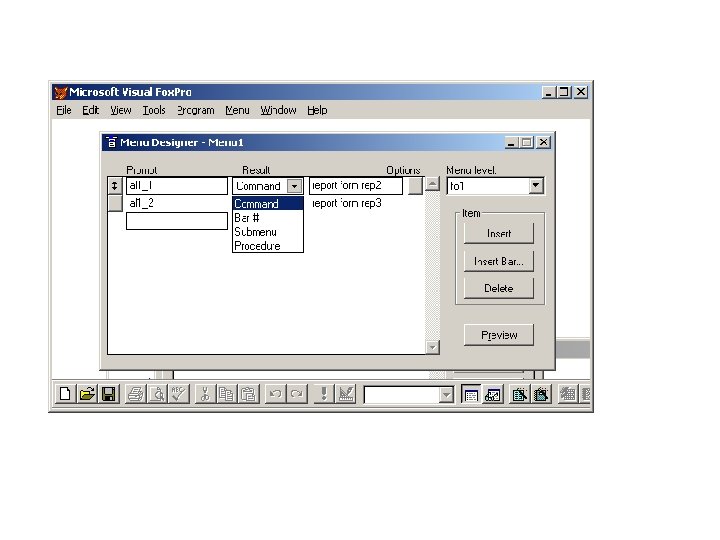This screenshot has height=540, width=720.
Task: Click the Spelling check toolbar icon
Action: [179, 394]
